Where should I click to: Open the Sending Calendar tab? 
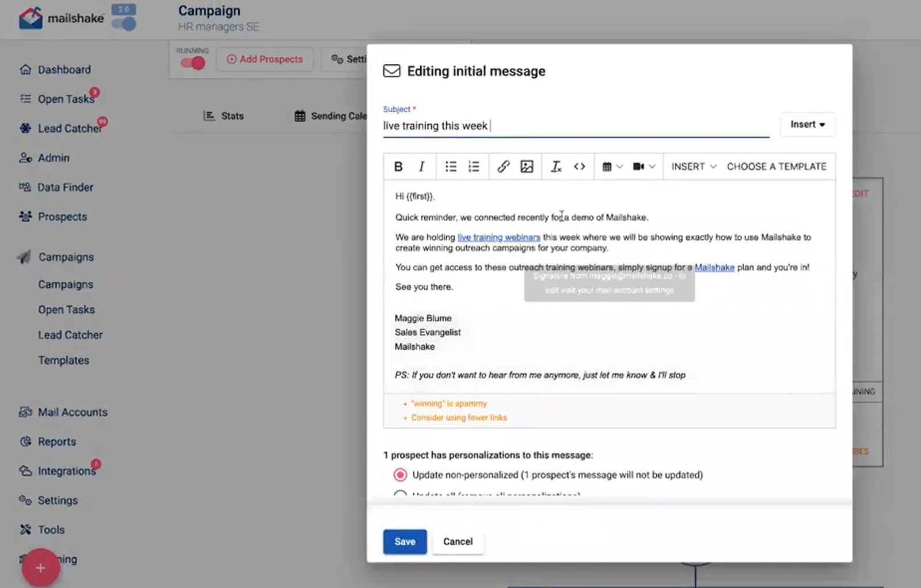coord(330,116)
